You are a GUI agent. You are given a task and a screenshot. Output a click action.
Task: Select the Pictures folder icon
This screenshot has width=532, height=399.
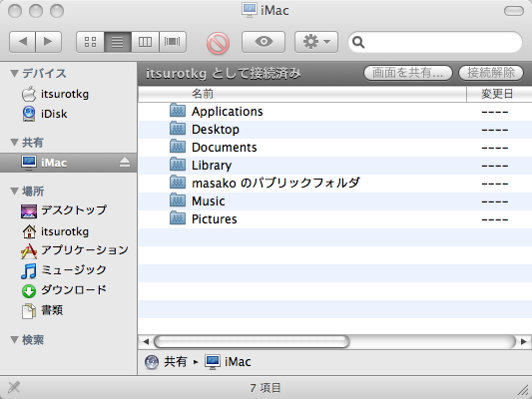[x=178, y=218]
